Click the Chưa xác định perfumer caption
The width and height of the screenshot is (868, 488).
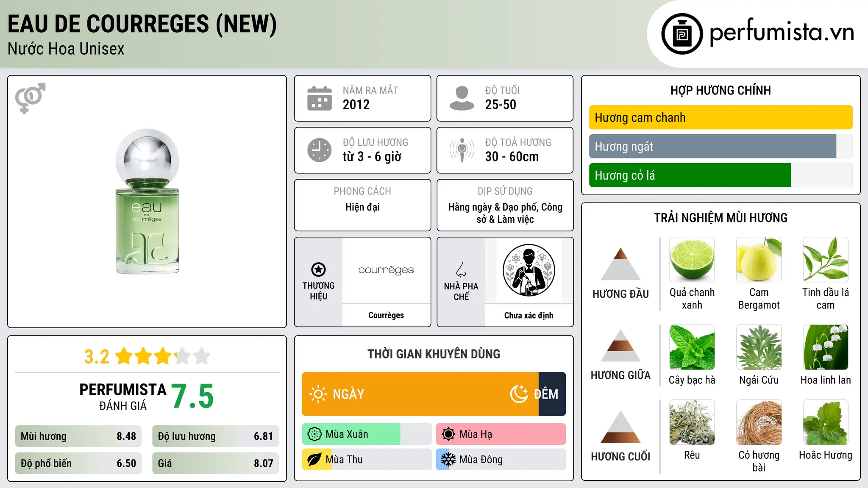click(529, 315)
